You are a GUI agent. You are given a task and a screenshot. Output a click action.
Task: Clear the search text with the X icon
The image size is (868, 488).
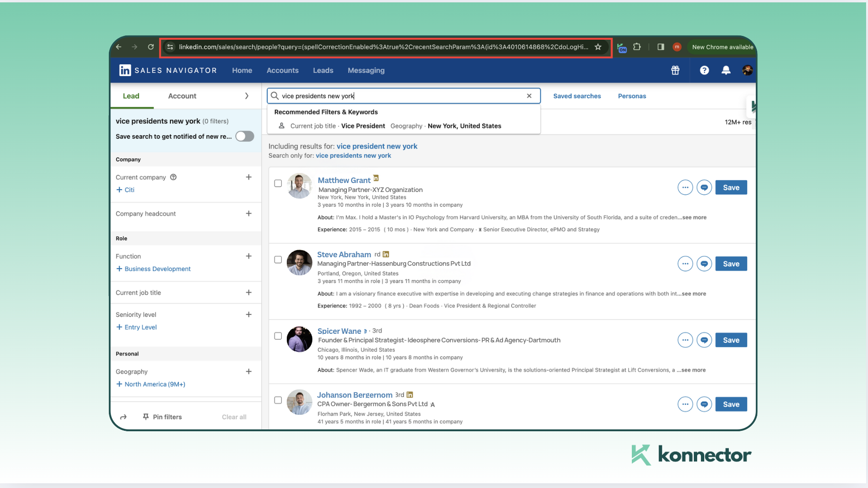click(x=529, y=96)
